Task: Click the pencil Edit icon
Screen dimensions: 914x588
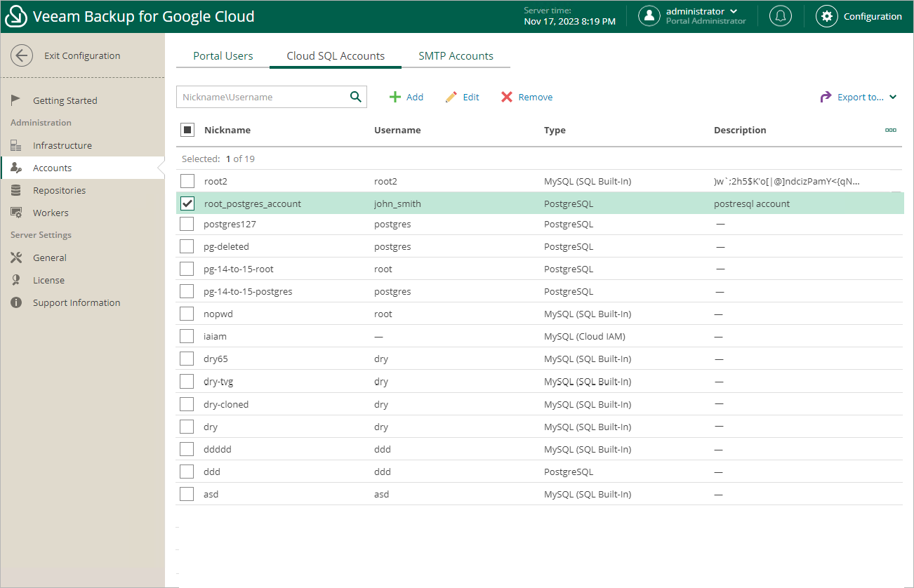Action: point(451,97)
